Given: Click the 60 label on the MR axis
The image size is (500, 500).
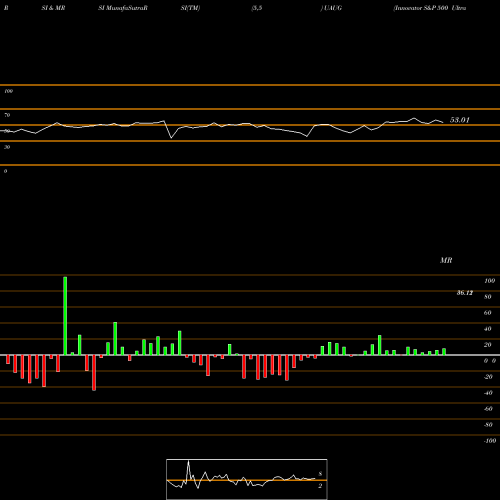Looking at the screenshot, I should coord(488,313).
